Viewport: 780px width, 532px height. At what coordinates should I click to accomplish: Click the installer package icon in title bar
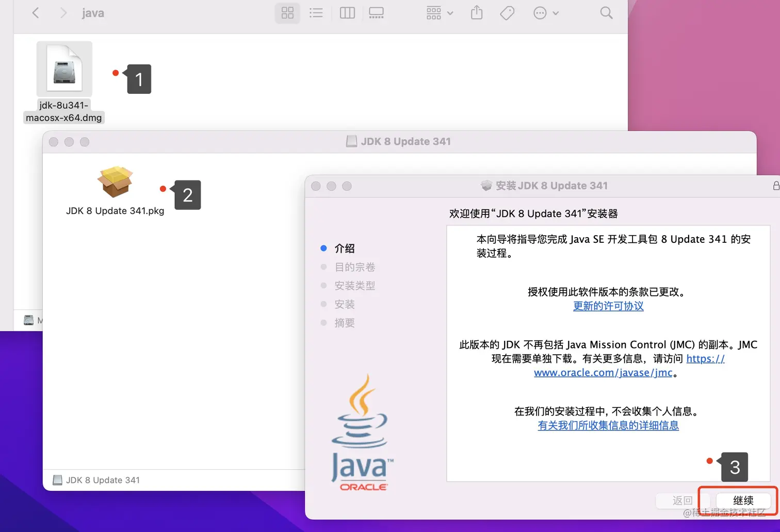pos(486,186)
